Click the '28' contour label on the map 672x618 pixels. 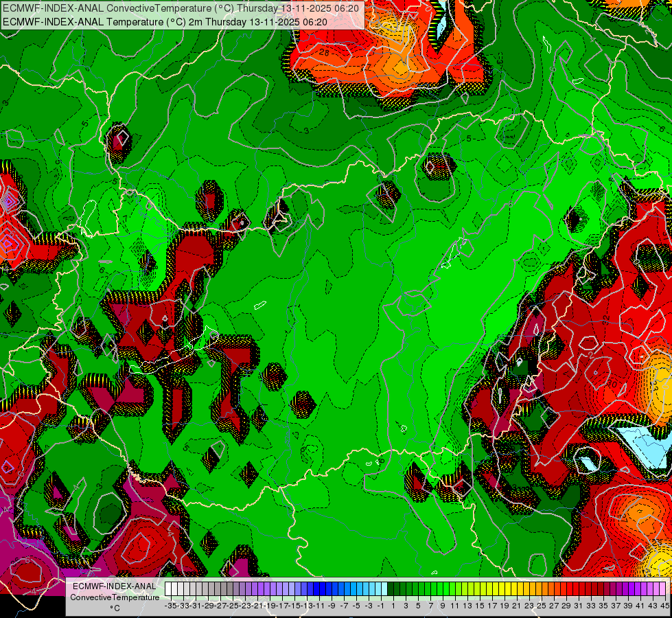(325, 52)
